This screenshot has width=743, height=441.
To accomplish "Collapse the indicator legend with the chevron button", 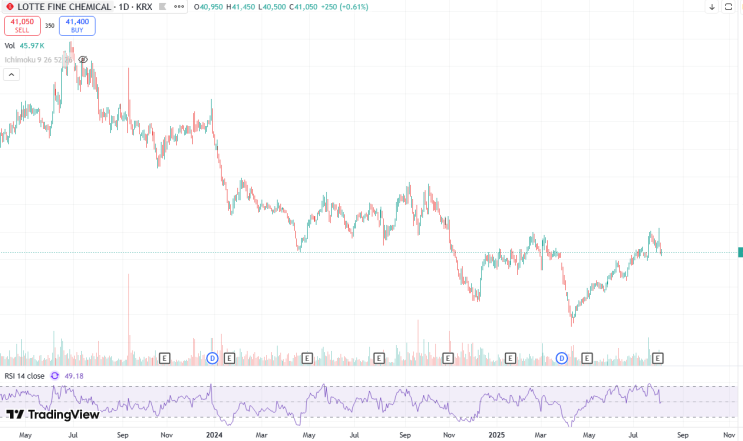I will (x=11, y=74).
